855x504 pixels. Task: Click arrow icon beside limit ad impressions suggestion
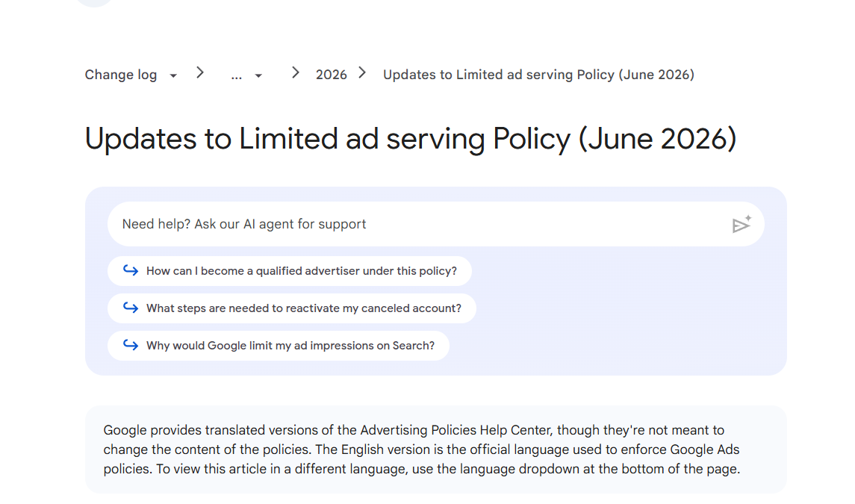(131, 345)
